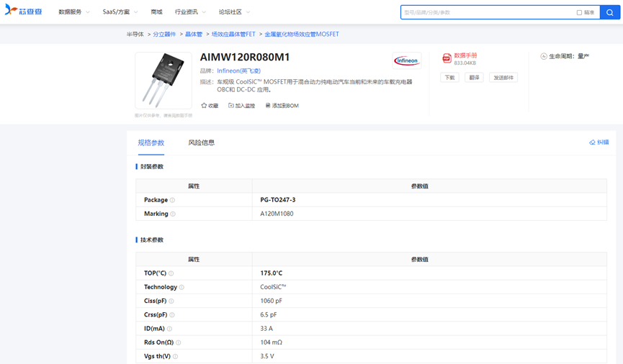Go to 金属氧化物场效应管MOSFET breadcrumb link
Image resolution: width=623 pixels, height=364 pixels.
302,34
